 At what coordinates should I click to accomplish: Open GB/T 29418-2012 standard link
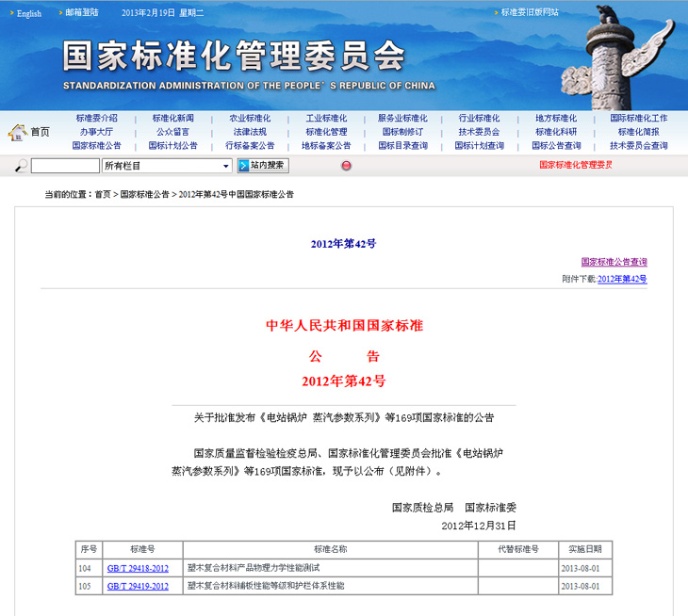(x=138, y=569)
